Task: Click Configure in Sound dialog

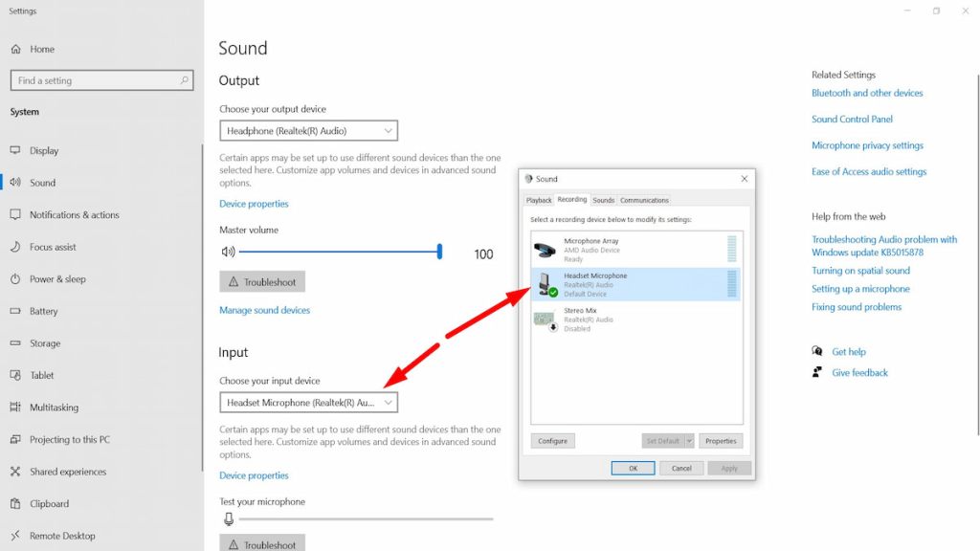Action: 552,441
